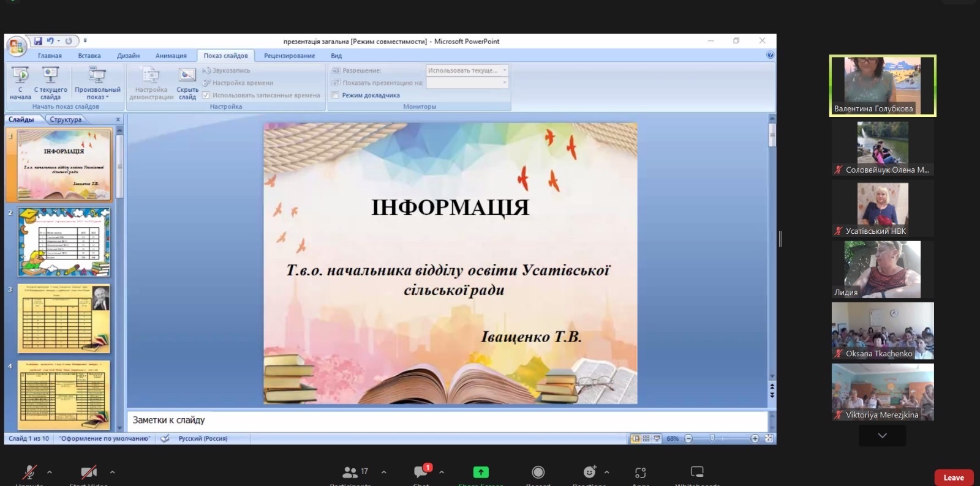This screenshot has height=486, width=980.
Task: Open the Разрешение resolution dropdown
Action: (467, 70)
